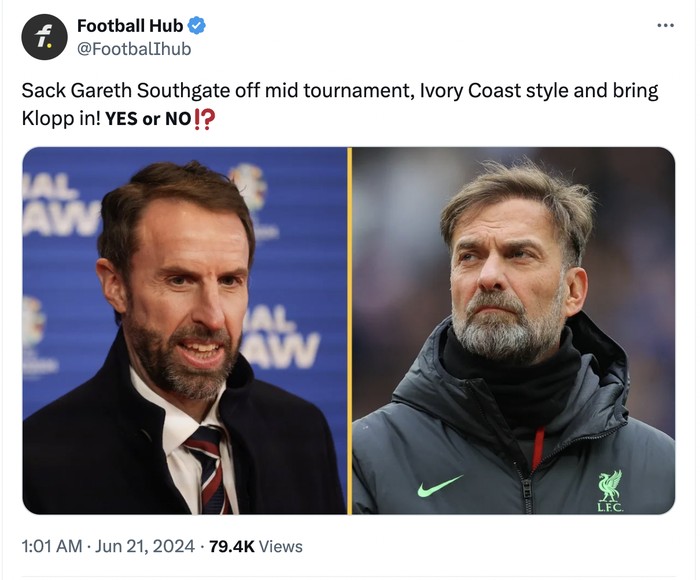Image resolution: width=700 pixels, height=580 pixels.
Task: Open the Football Hub display name link
Action: (130, 26)
